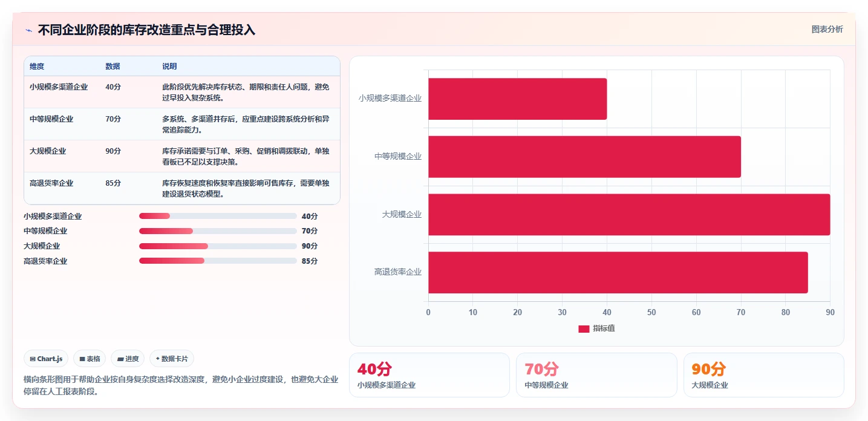Click table cell 大规模企业
The width and height of the screenshot is (868, 421).
[48, 151]
